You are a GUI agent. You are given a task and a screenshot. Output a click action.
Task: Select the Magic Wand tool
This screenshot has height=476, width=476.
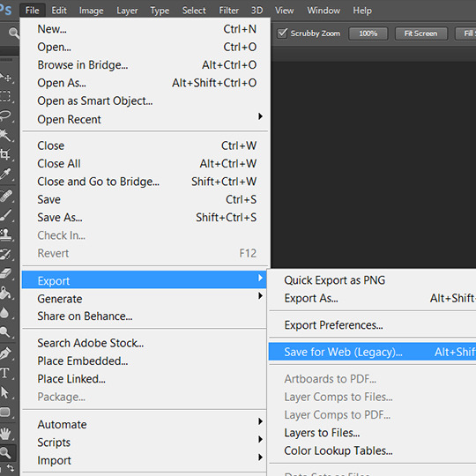tap(5, 135)
